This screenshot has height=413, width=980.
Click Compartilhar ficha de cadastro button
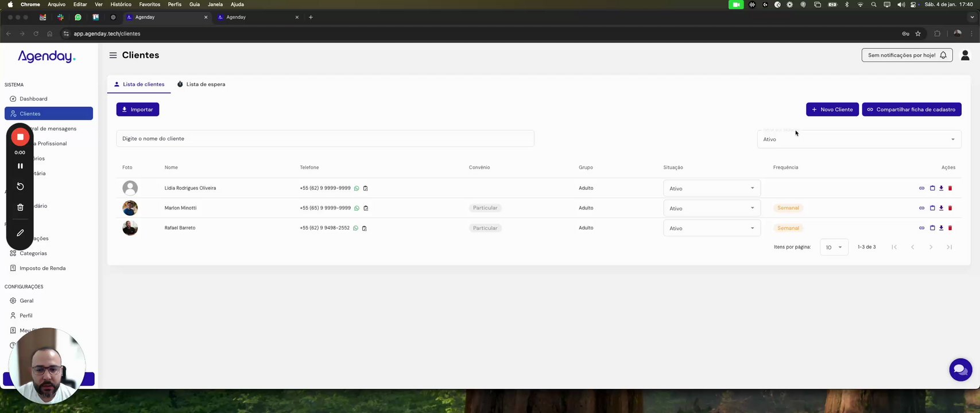(912, 110)
